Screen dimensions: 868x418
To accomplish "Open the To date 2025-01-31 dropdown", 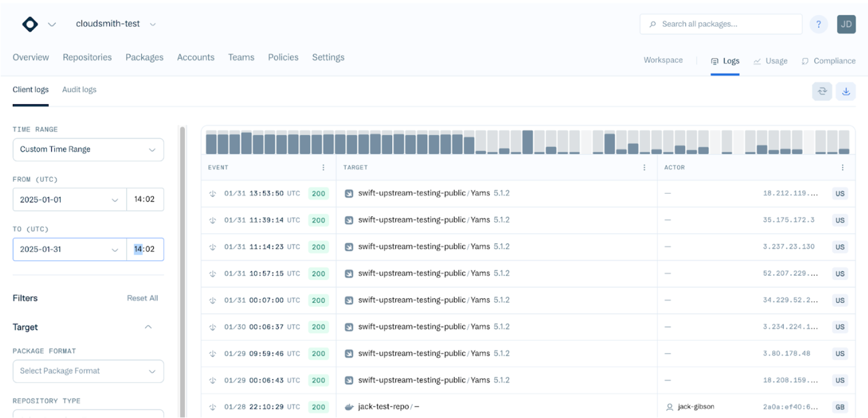I will [69, 249].
